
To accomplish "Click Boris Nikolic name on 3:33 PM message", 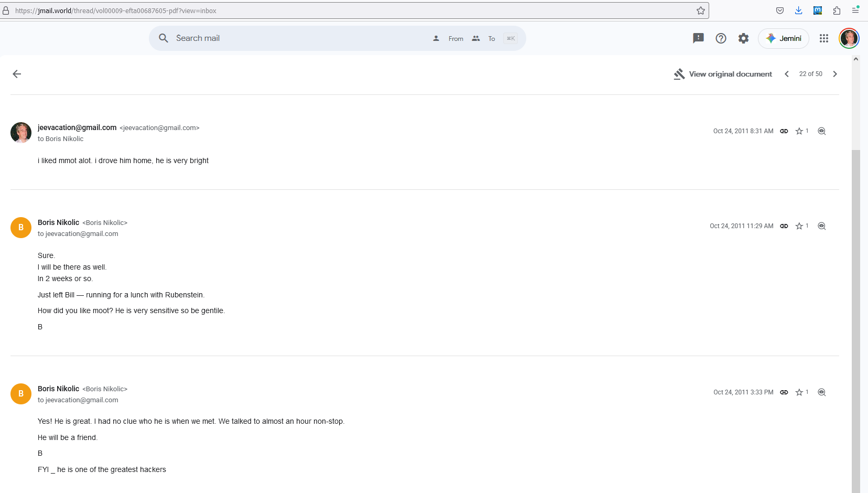I will click(x=59, y=389).
